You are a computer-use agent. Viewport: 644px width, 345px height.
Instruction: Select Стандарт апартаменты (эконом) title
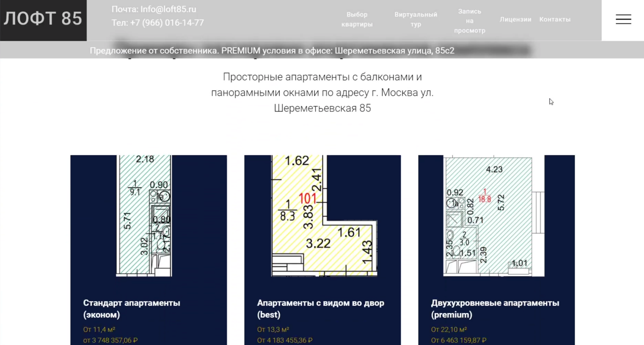tap(131, 309)
